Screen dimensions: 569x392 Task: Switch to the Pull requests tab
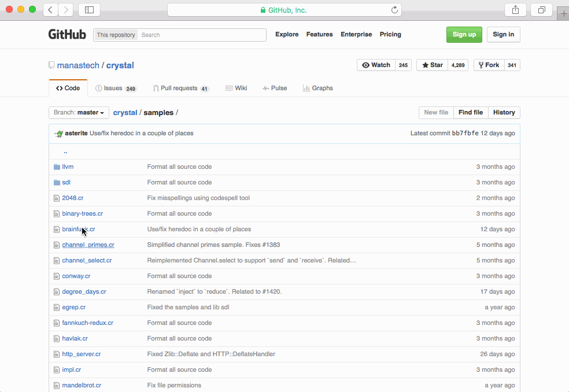pyautogui.click(x=181, y=88)
